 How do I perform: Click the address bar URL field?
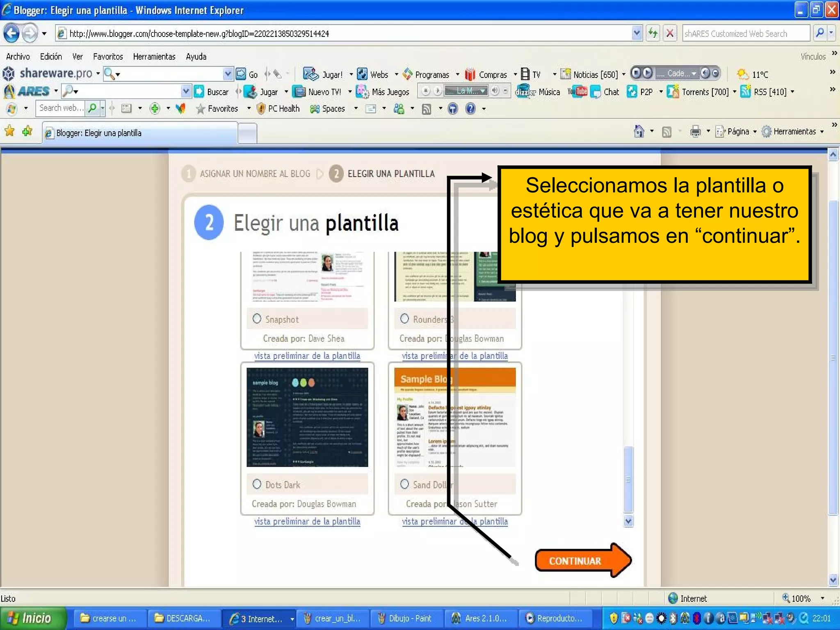[344, 33]
